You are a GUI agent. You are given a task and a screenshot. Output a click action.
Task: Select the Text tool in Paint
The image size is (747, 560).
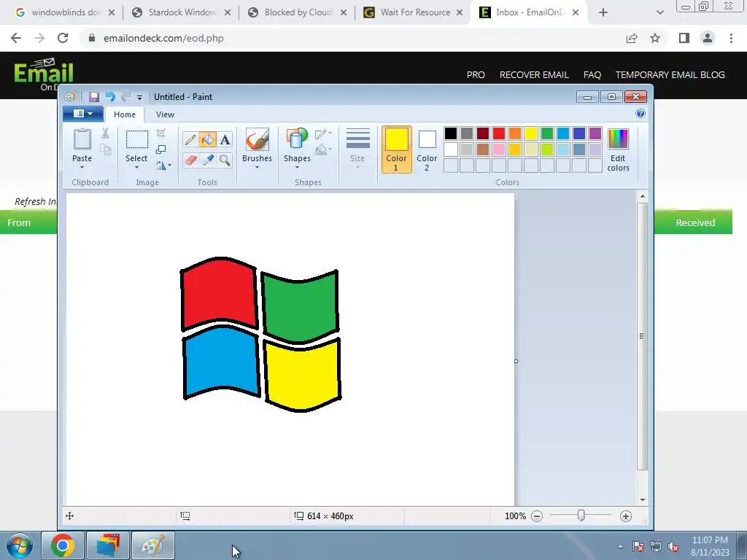coord(225,139)
